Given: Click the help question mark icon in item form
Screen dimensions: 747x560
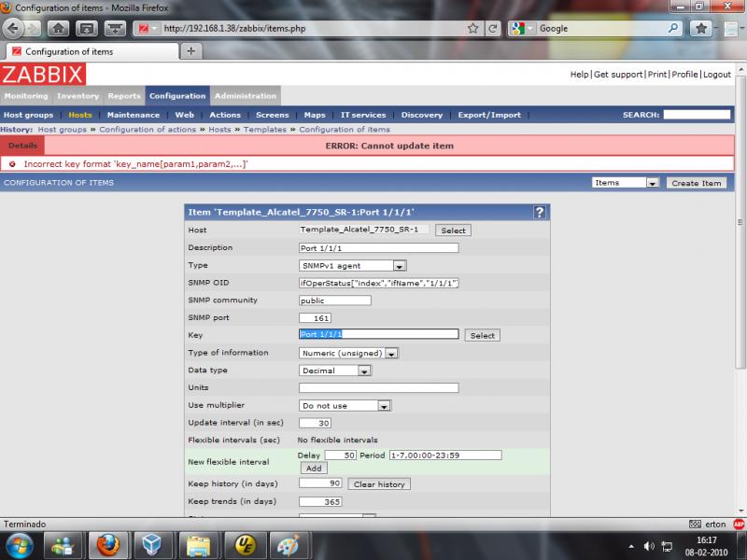Looking at the screenshot, I should click(539, 212).
